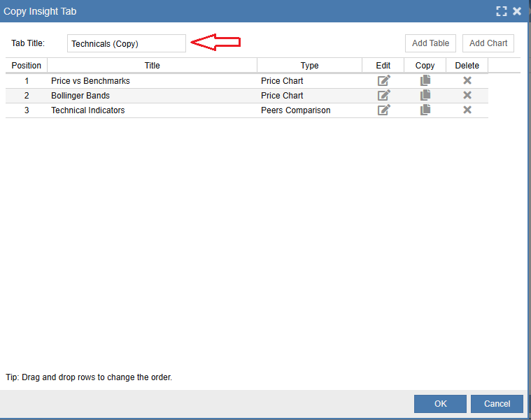Click the Type column header

point(309,66)
